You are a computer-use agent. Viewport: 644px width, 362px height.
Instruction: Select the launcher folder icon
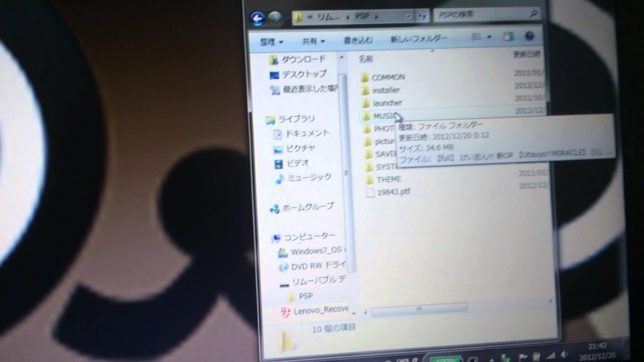click(x=366, y=104)
